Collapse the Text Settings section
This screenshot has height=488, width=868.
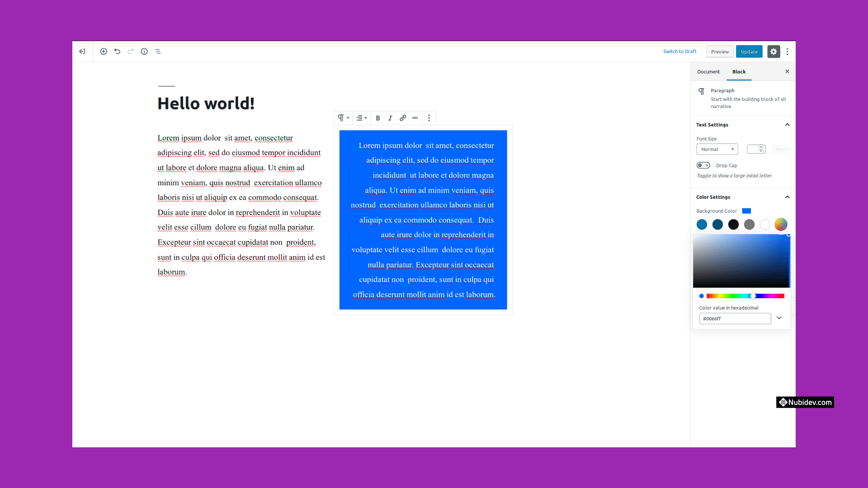787,125
